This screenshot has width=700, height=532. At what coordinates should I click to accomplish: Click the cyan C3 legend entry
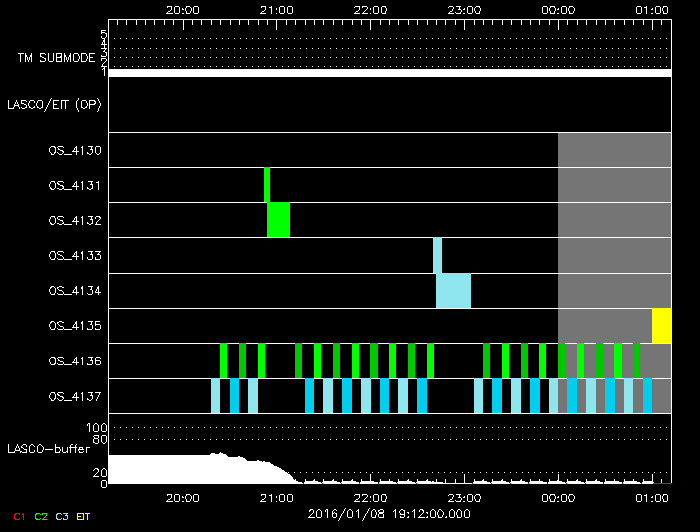(x=62, y=516)
